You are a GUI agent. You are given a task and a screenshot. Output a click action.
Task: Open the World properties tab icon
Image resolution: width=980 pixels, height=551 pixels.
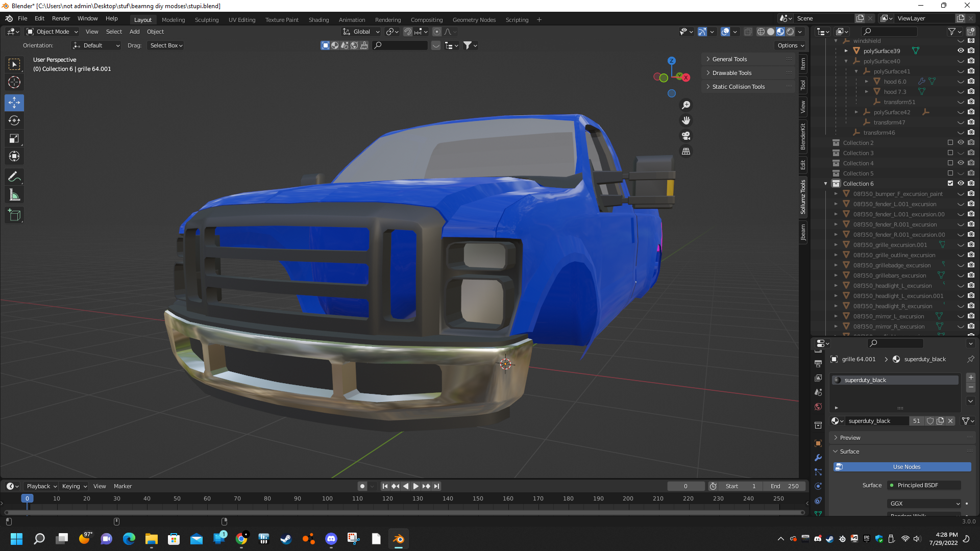click(x=818, y=407)
